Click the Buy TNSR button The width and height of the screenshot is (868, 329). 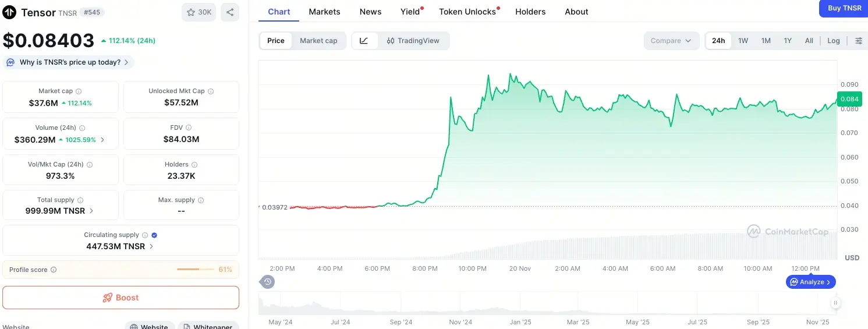tap(844, 8)
